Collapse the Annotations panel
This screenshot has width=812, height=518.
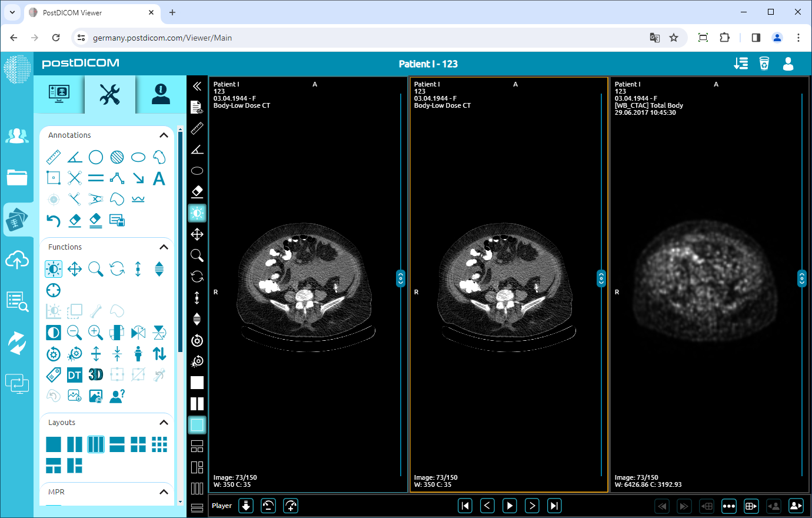click(164, 135)
